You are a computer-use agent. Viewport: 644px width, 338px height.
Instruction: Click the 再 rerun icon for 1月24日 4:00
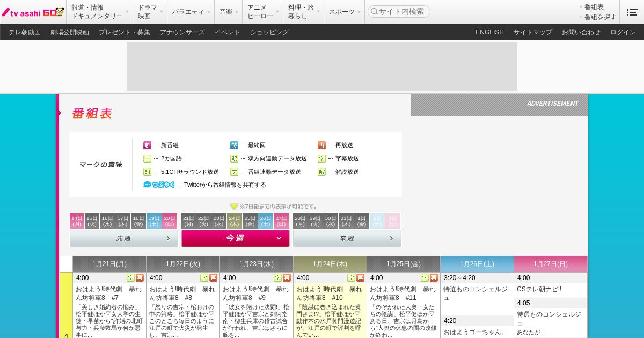coord(360,278)
